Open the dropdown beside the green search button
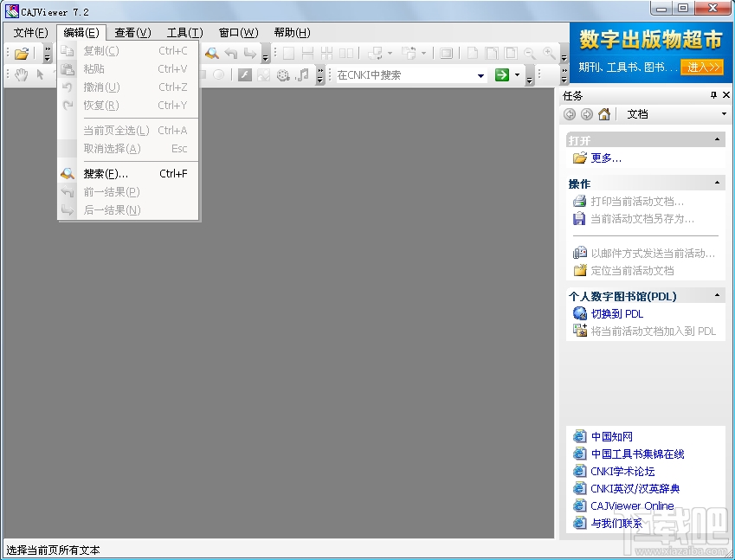This screenshot has width=735, height=560. tap(516, 74)
